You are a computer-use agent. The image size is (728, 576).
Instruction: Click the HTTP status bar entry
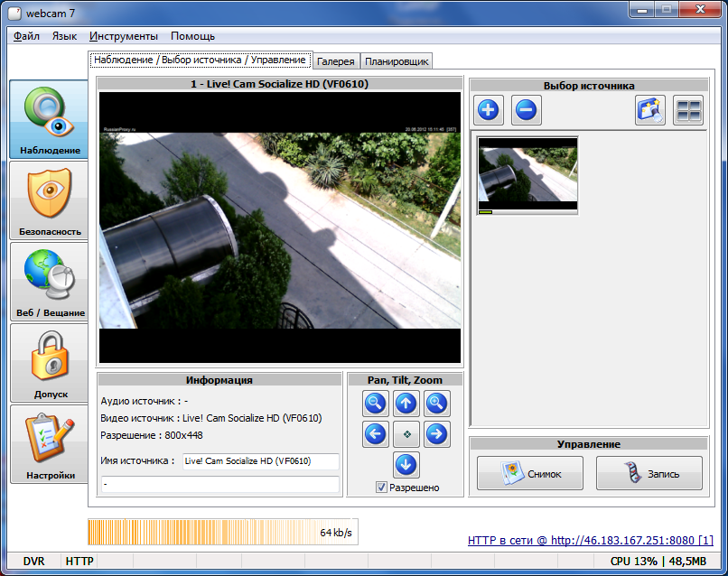[79, 562]
